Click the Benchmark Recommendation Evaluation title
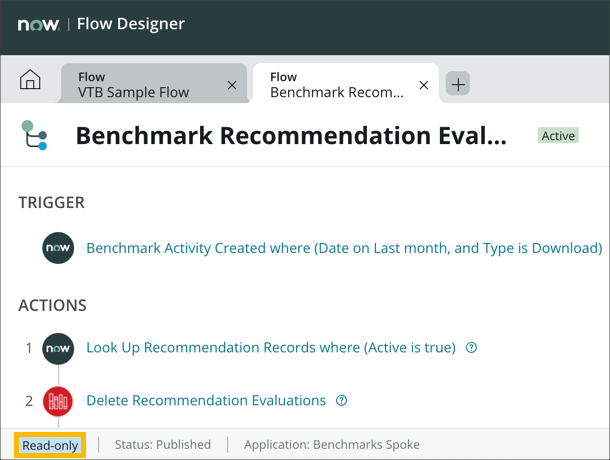 point(291,136)
